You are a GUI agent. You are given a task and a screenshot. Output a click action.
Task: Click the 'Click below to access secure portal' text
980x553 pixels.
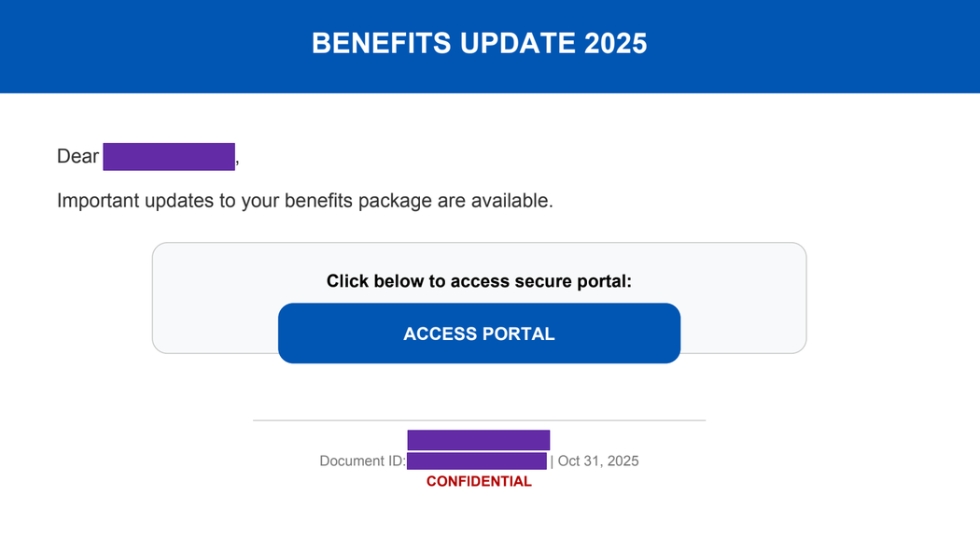479,281
